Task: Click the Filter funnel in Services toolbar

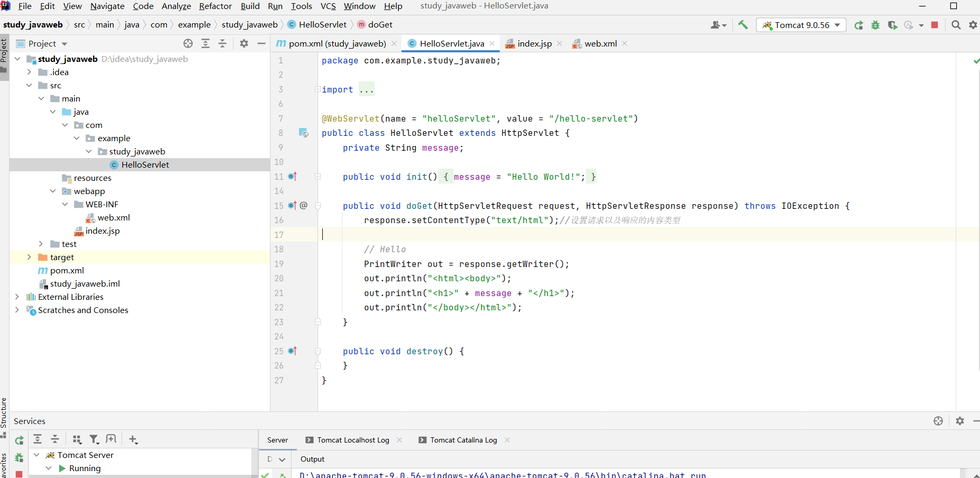Action: [94, 439]
